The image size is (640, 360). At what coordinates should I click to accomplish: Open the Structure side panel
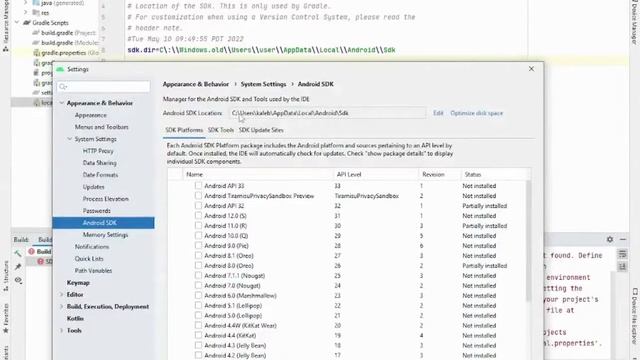click(6, 276)
